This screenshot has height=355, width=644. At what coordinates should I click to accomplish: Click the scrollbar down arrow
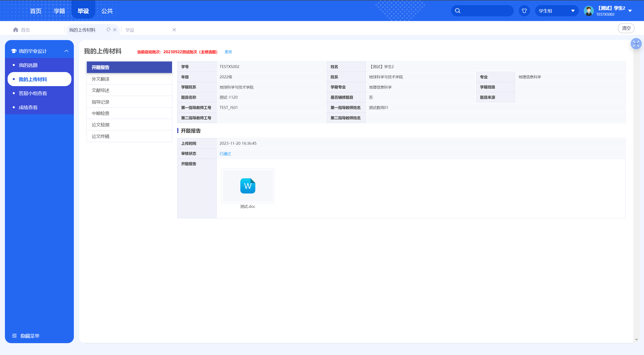(636, 340)
